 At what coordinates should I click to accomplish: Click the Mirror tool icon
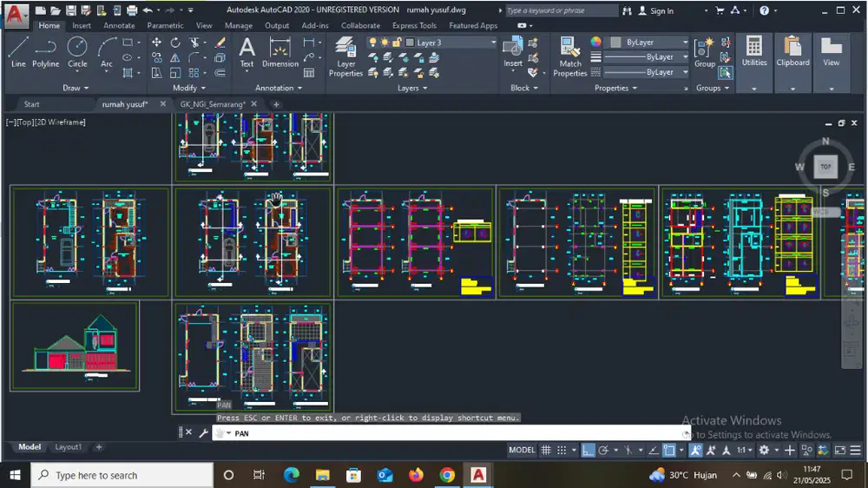[175, 57]
